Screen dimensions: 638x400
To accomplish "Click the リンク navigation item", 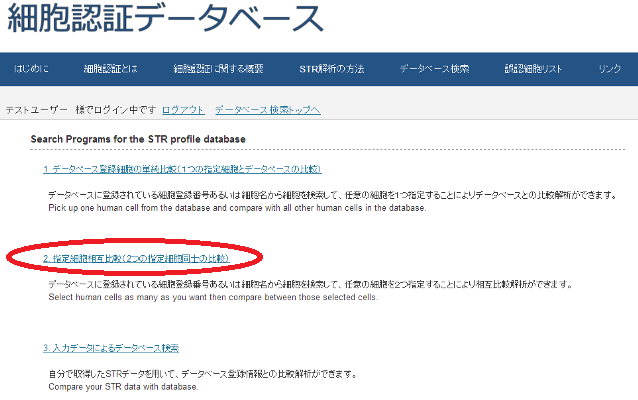I will click(610, 69).
